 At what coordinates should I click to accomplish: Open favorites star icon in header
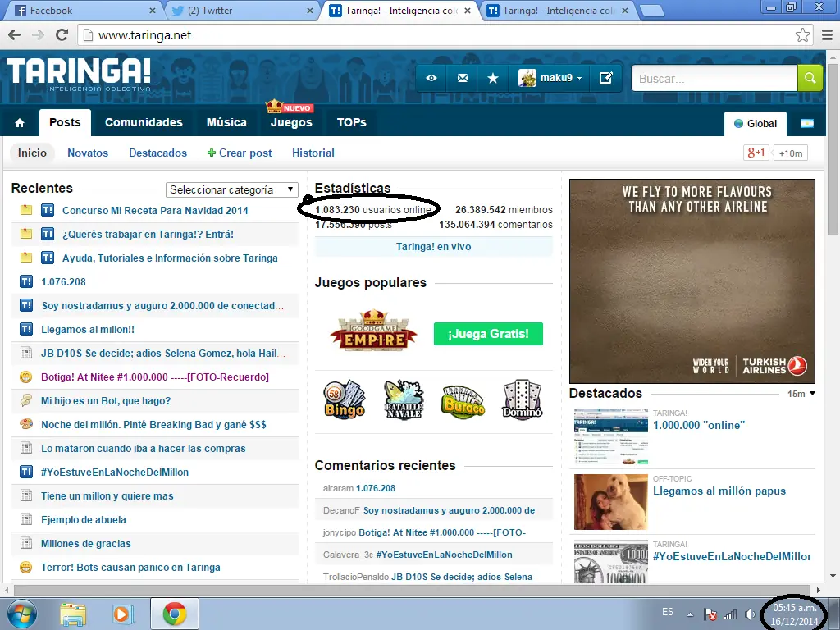(x=493, y=78)
